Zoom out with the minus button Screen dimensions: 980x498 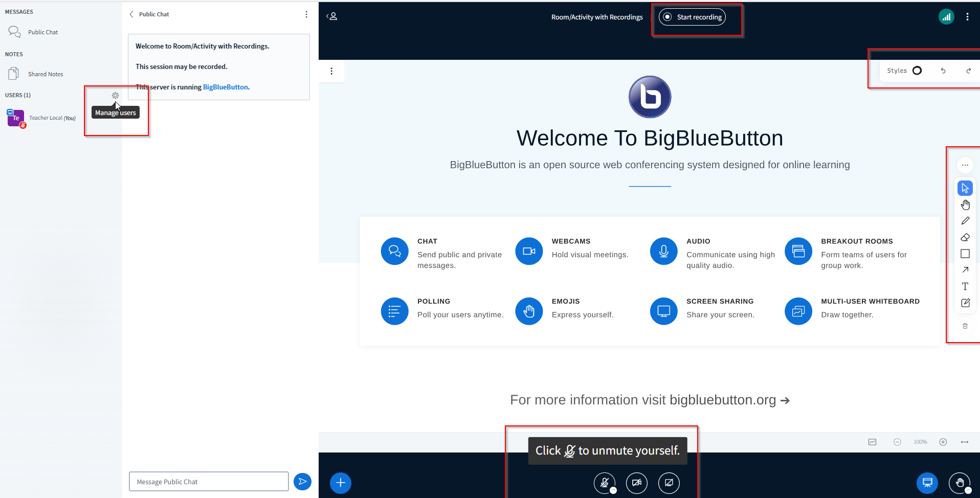(897, 442)
